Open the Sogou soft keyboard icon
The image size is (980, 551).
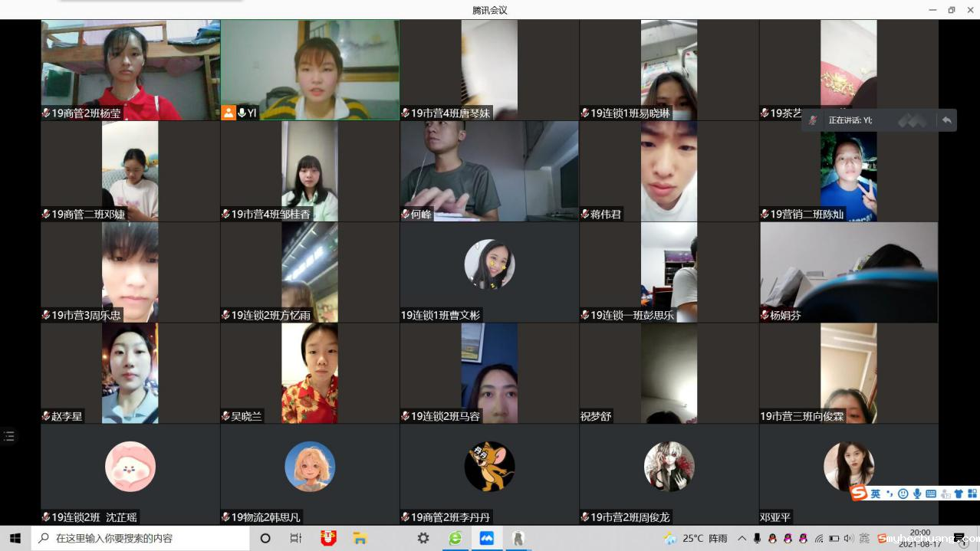(931, 494)
